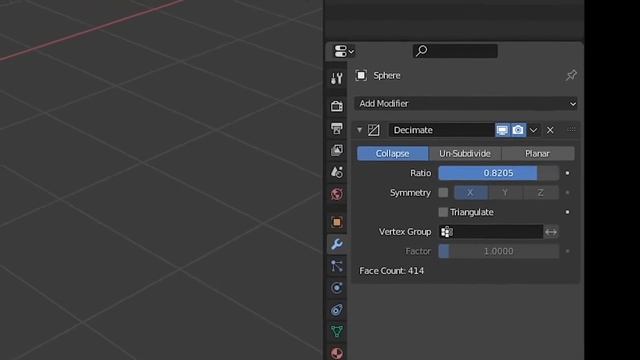Select symmetry axis Z
Viewport: 640px width, 360px height.
[540, 193]
